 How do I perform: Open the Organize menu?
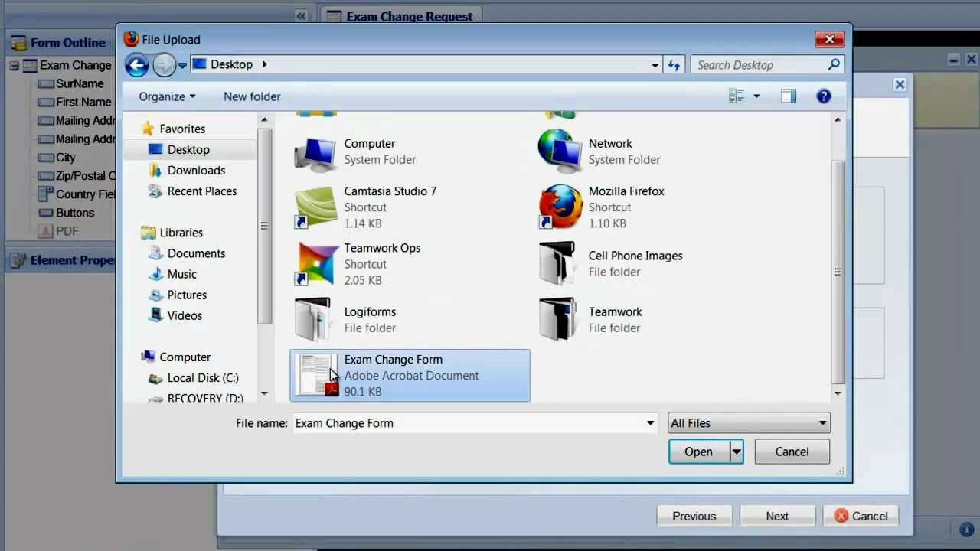tap(167, 96)
